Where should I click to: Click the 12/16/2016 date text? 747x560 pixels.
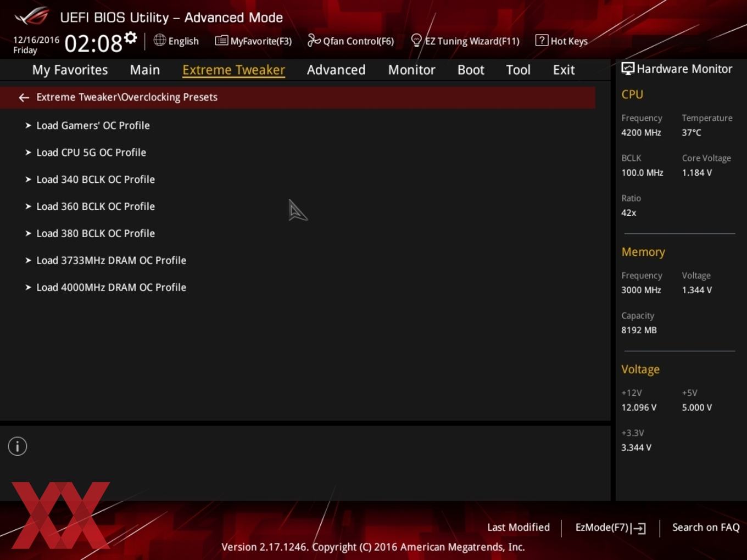pyautogui.click(x=36, y=40)
